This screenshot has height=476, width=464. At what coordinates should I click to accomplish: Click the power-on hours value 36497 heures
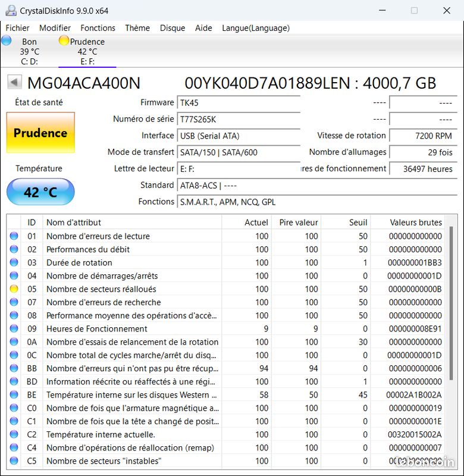point(423,169)
